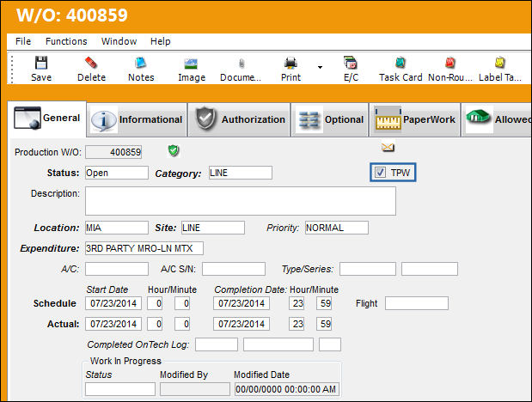The height and width of the screenshot is (402, 532).
Task: Click the Actual completion hour 23 field
Action: tap(297, 324)
